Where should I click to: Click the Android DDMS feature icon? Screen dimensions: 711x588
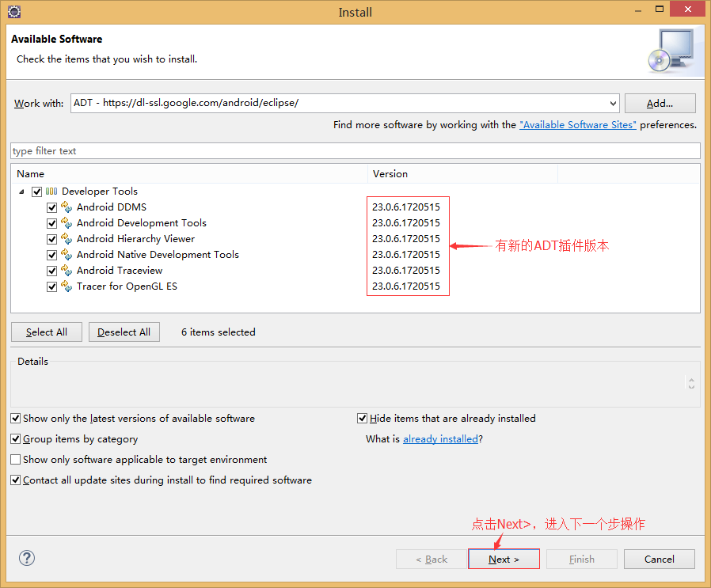[67, 207]
